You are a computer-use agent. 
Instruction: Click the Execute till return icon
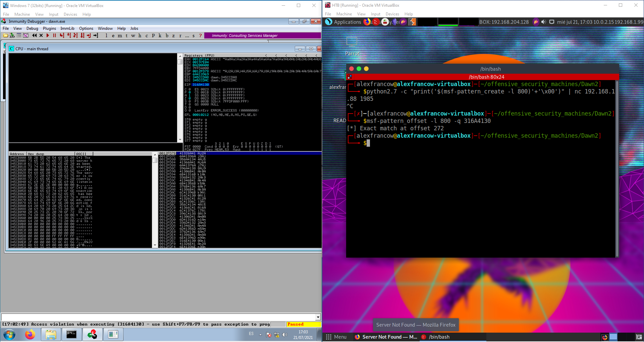point(89,36)
